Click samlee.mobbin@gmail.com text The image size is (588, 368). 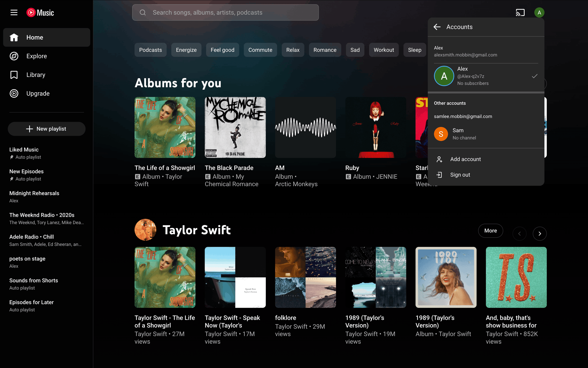pyautogui.click(x=463, y=117)
